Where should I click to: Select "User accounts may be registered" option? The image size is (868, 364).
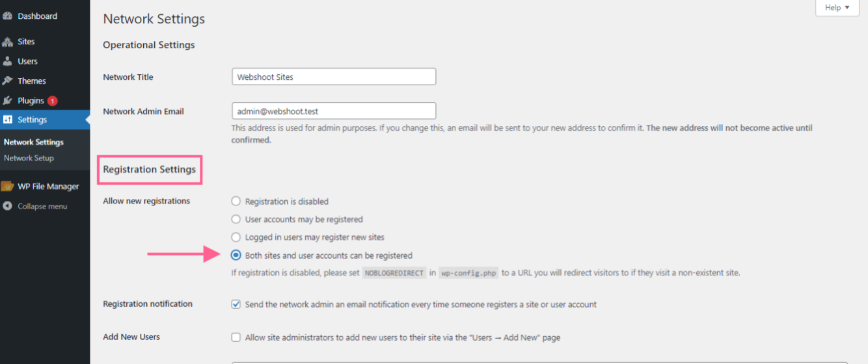(236, 220)
